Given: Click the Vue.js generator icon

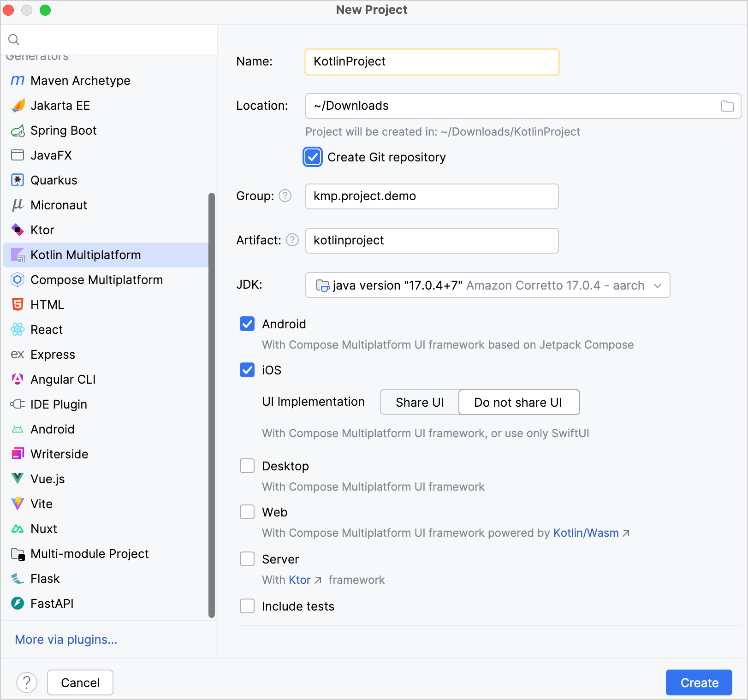Looking at the screenshot, I should click(17, 479).
